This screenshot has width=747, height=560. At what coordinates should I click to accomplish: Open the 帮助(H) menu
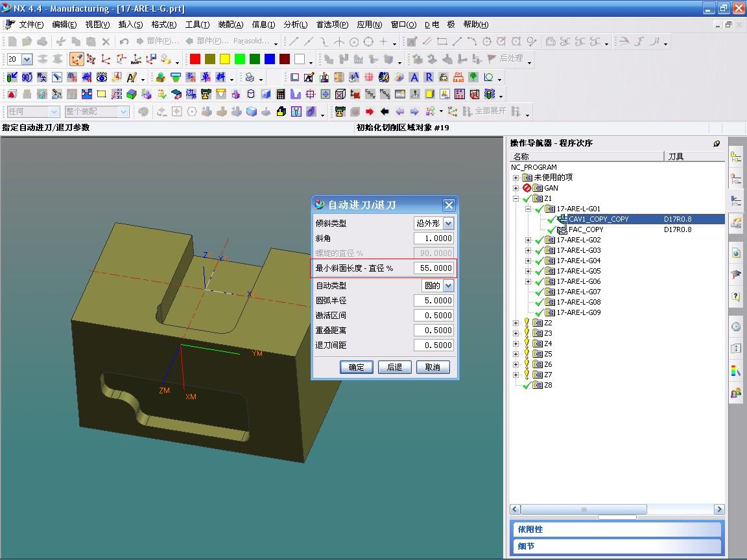(x=476, y=25)
